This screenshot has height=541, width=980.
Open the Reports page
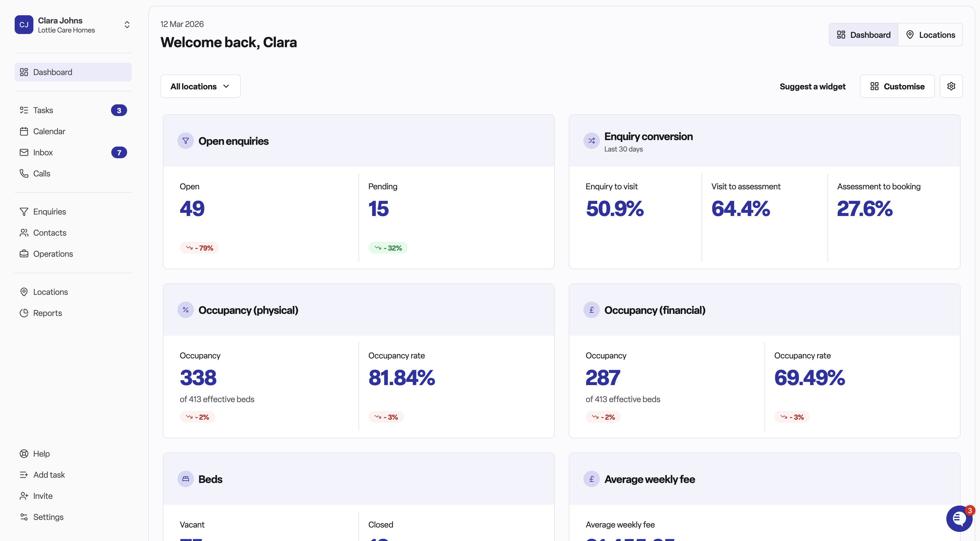(73, 313)
